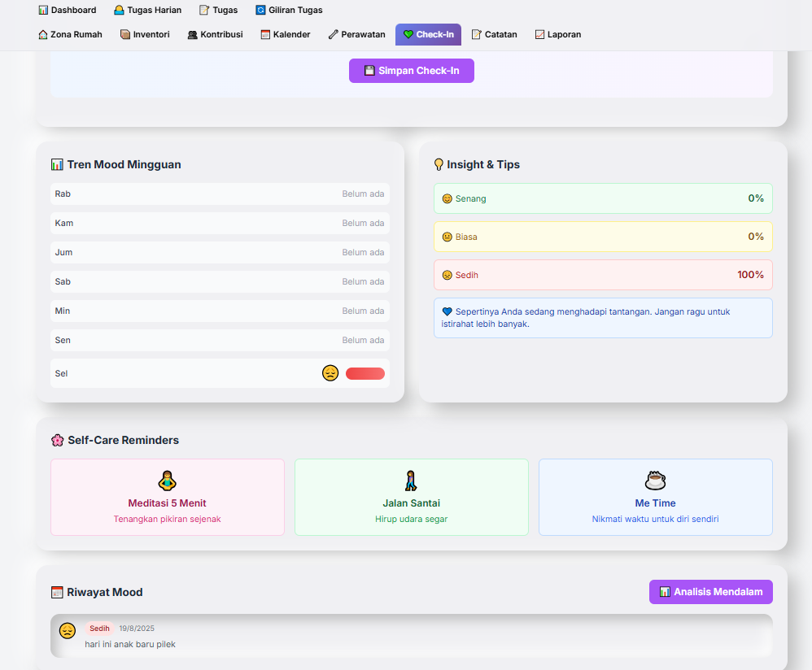Click the Sedih tag in mood history

(x=99, y=629)
